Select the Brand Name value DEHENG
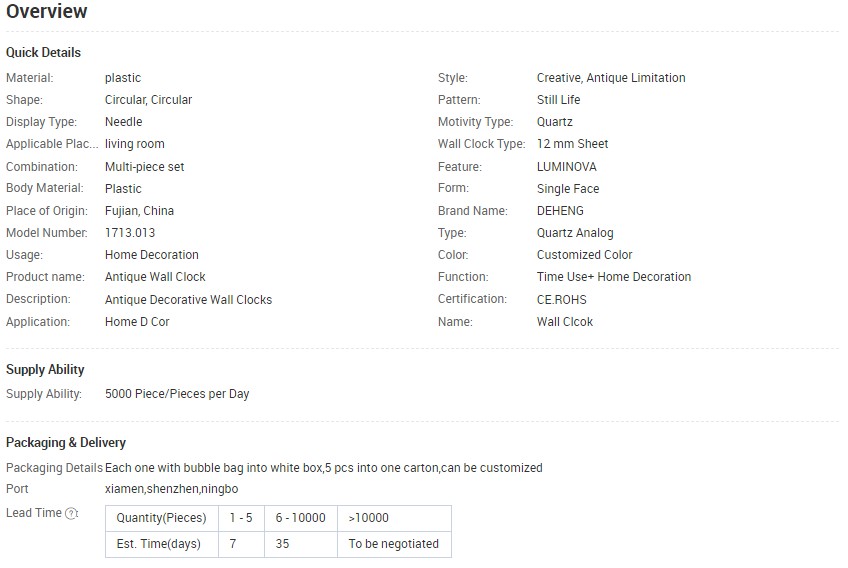 click(x=560, y=210)
